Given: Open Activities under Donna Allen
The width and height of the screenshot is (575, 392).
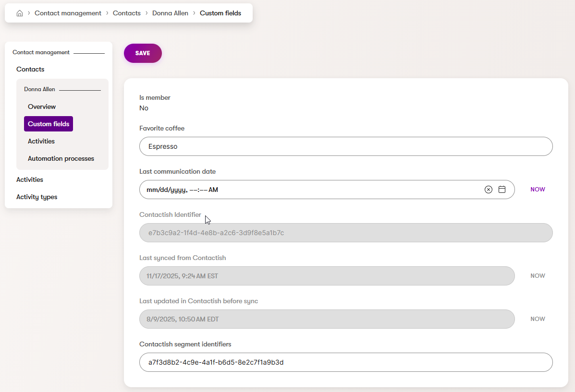Looking at the screenshot, I should [41, 141].
